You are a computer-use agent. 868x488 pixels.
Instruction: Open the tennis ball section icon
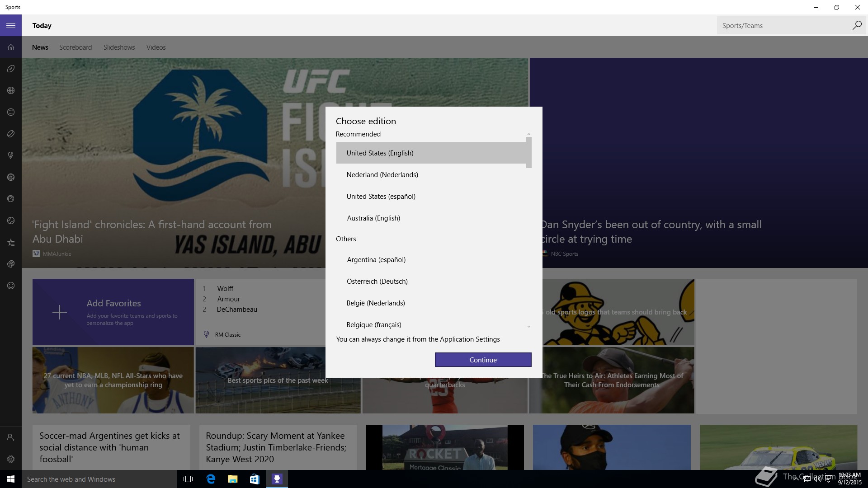[x=11, y=221]
